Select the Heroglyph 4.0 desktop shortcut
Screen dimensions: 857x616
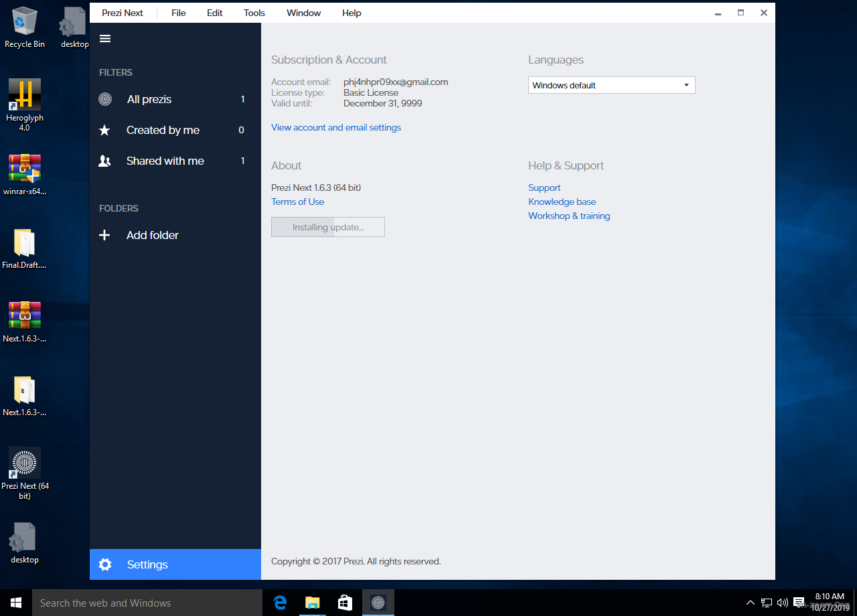click(x=25, y=104)
